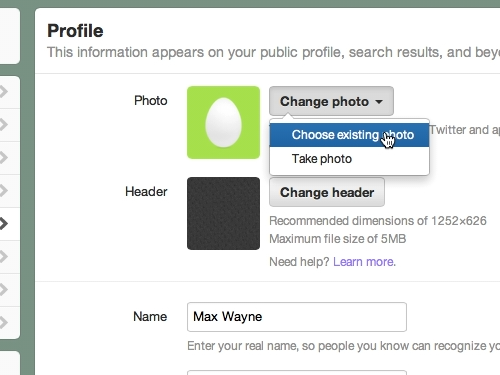Select Choose existing photo menu option
The width and height of the screenshot is (500, 375).
349,135
